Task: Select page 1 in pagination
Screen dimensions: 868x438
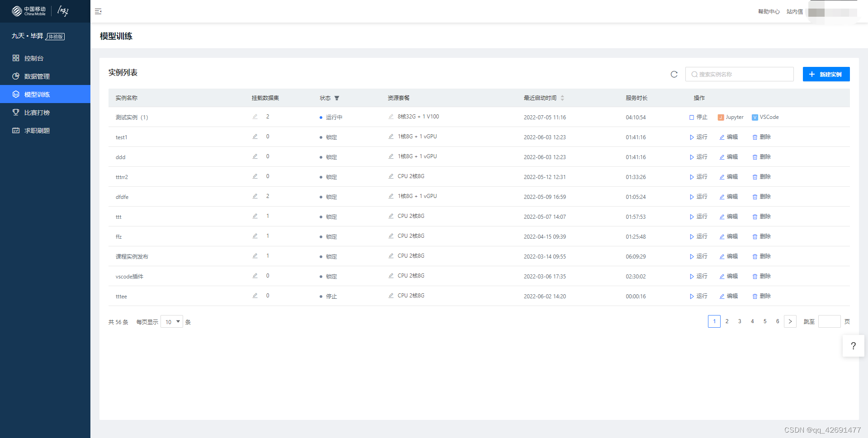Action: coord(714,321)
